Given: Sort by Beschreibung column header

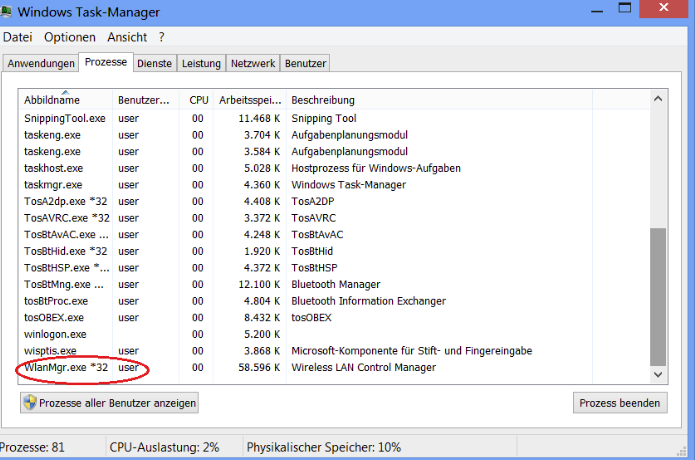Looking at the screenshot, I should pos(439,100).
